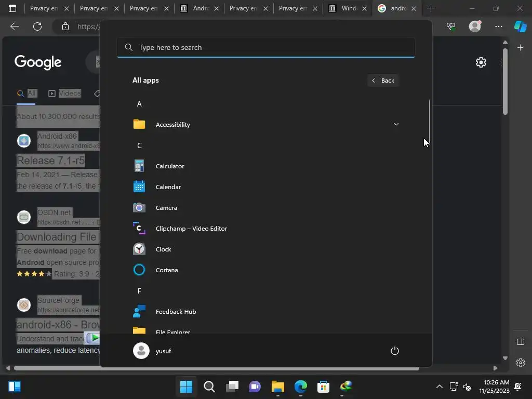Image resolution: width=532 pixels, height=399 pixels.
Task: Jump to letter A header in app list
Action: [139, 104]
